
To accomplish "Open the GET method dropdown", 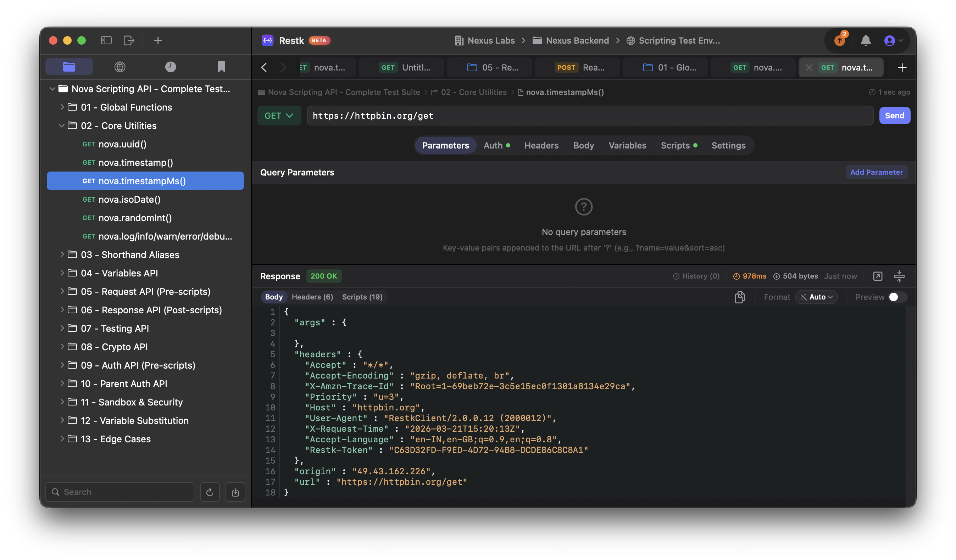I will point(279,116).
